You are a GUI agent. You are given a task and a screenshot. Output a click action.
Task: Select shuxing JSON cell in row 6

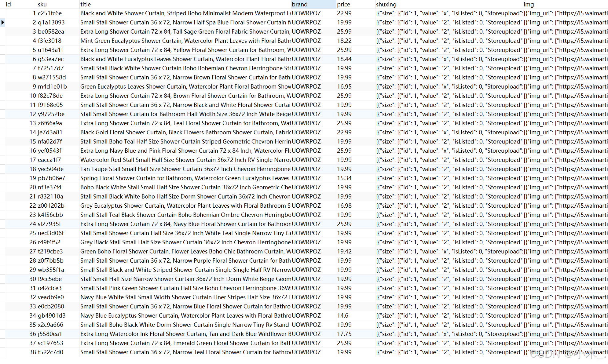click(x=449, y=59)
